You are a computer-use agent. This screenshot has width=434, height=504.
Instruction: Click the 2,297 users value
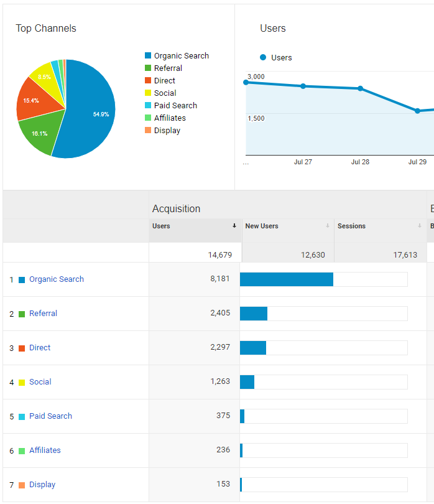point(220,347)
